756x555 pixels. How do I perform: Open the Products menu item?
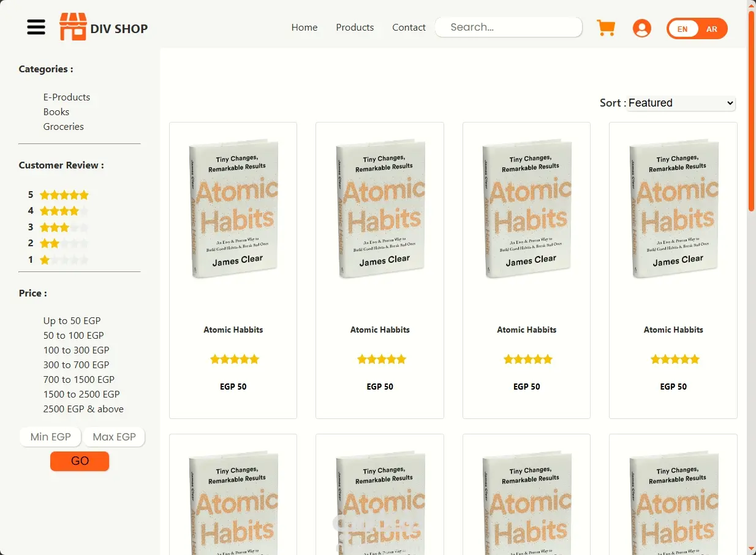pyautogui.click(x=355, y=28)
